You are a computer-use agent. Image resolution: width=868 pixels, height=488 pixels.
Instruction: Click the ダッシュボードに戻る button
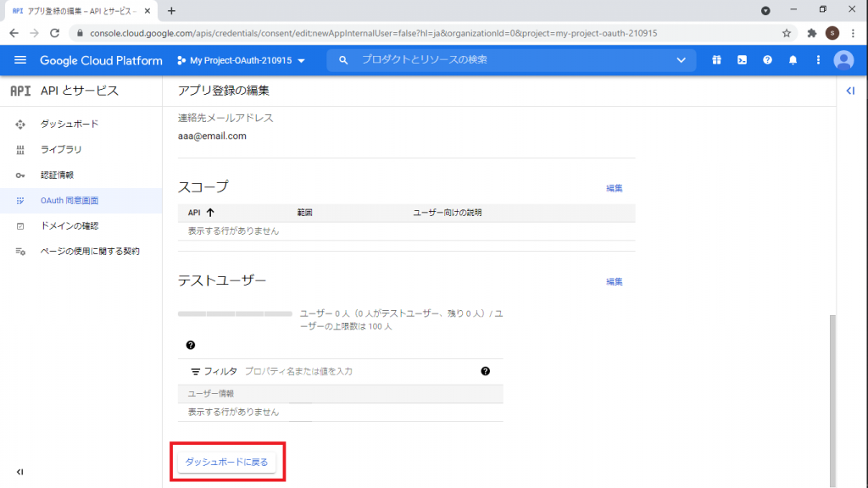227,463
